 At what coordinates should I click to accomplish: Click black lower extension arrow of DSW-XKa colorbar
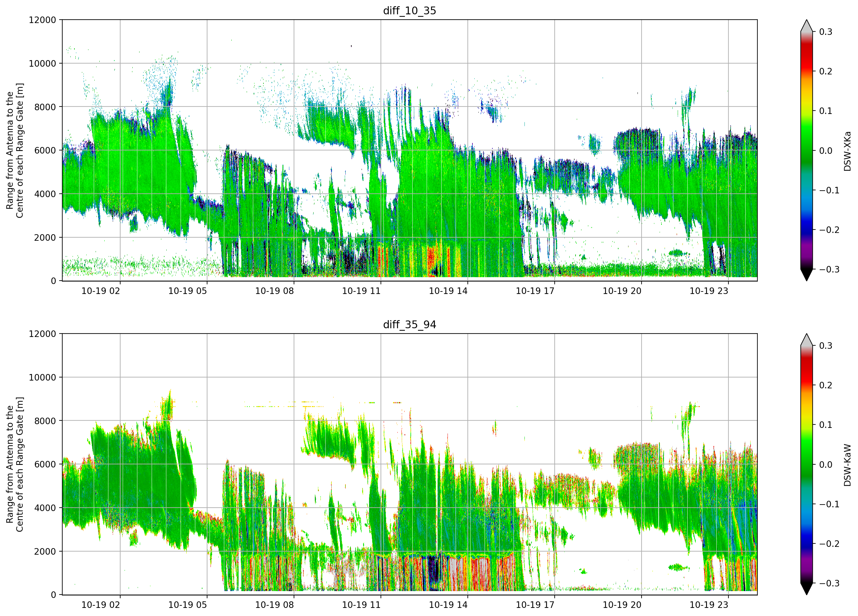pyautogui.click(x=807, y=274)
